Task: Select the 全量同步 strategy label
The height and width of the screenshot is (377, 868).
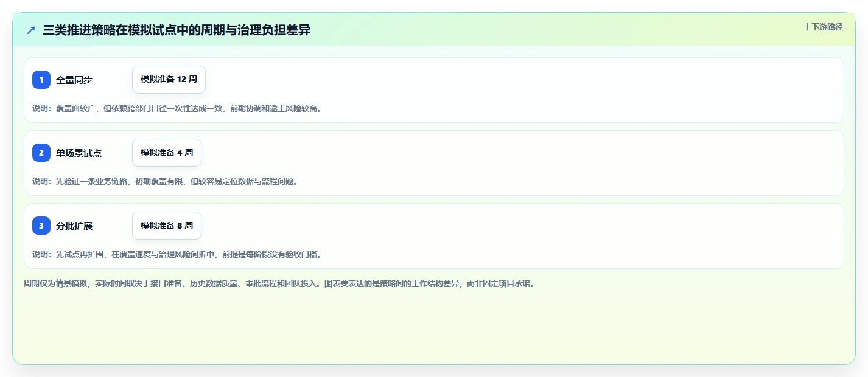Action: click(74, 80)
